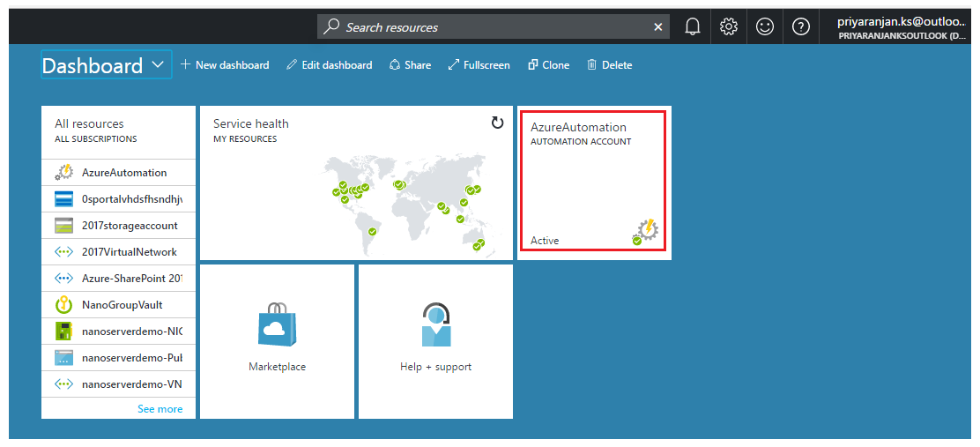Click the 0sportalvhds storage icon
Image resolution: width=980 pixels, height=447 pixels.
click(64, 199)
